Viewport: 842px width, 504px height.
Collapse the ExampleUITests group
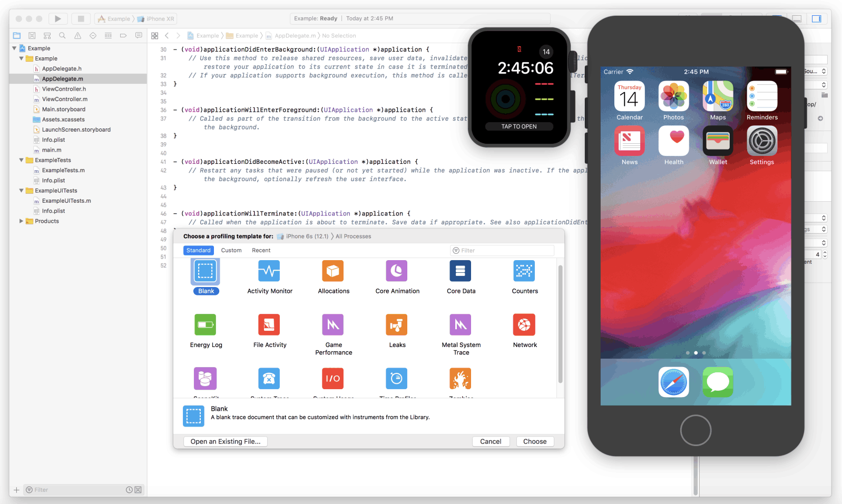pos(21,191)
